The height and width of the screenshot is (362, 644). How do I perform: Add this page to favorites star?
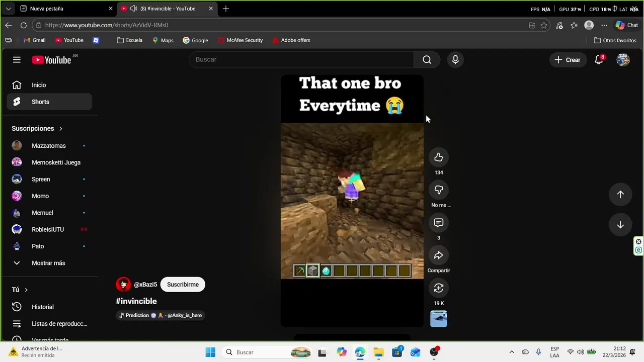tap(544, 25)
